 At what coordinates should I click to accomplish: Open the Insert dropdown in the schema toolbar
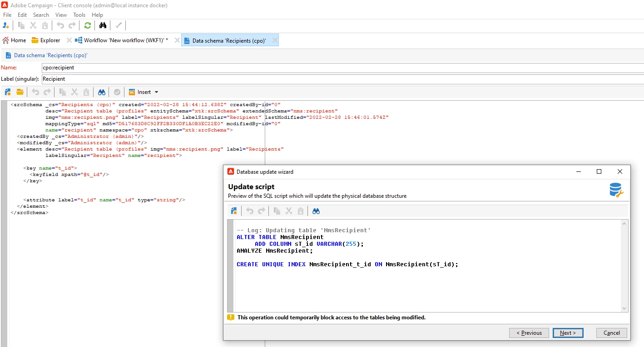click(x=144, y=92)
